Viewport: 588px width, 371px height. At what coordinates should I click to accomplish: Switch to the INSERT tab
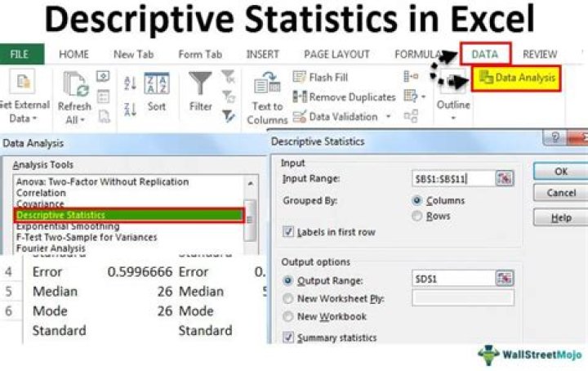[262, 55]
